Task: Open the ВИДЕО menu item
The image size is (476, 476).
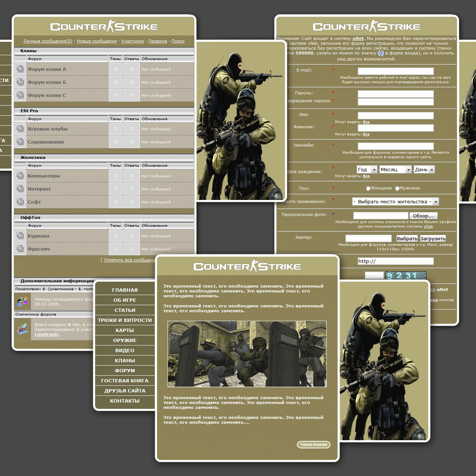Action: coord(125,350)
